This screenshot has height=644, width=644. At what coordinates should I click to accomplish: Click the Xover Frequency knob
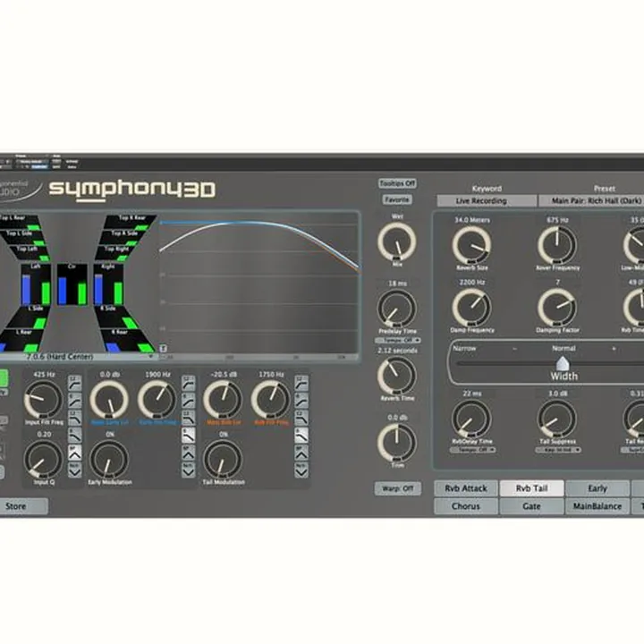point(557,245)
